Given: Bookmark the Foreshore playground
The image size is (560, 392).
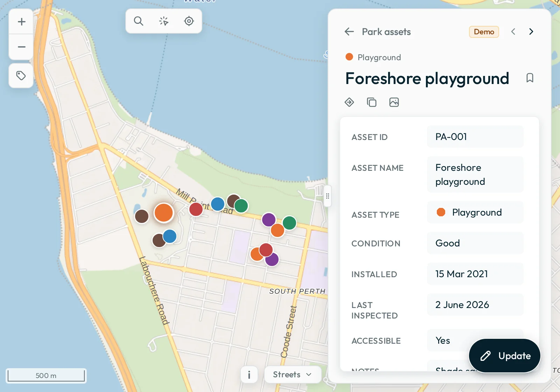Looking at the screenshot, I should point(530,78).
